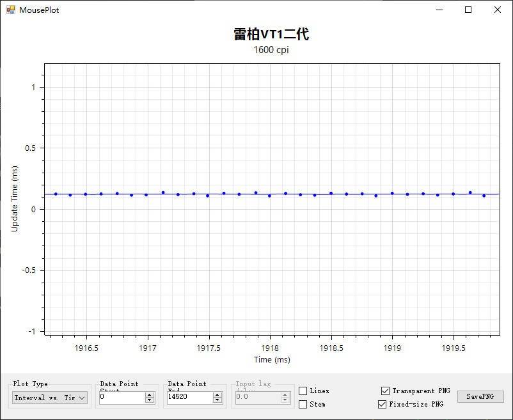Decrease Data Point End using down arrow

217,400
